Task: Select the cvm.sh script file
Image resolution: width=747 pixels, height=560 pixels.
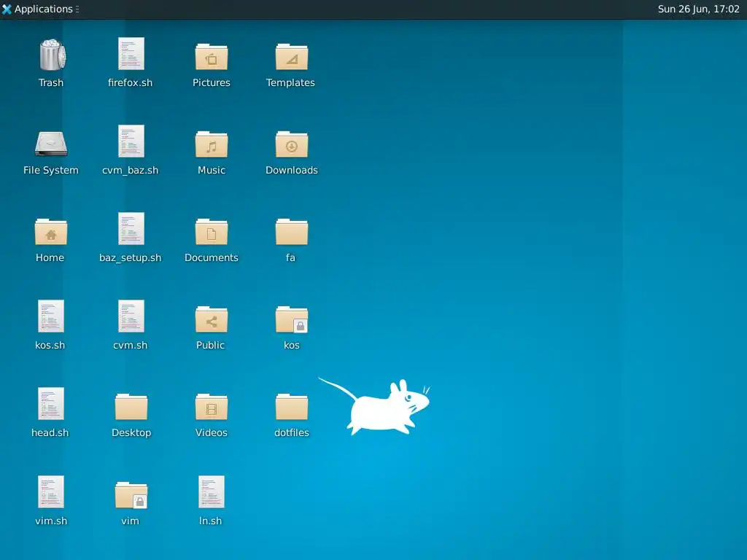Action: (131, 316)
